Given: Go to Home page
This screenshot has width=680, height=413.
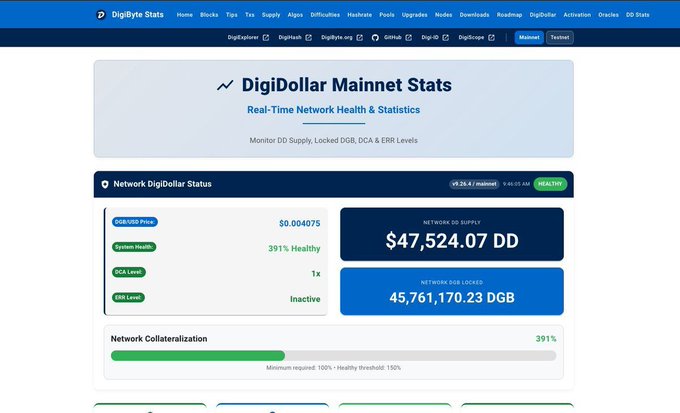Looking at the screenshot, I should click(185, 15).
